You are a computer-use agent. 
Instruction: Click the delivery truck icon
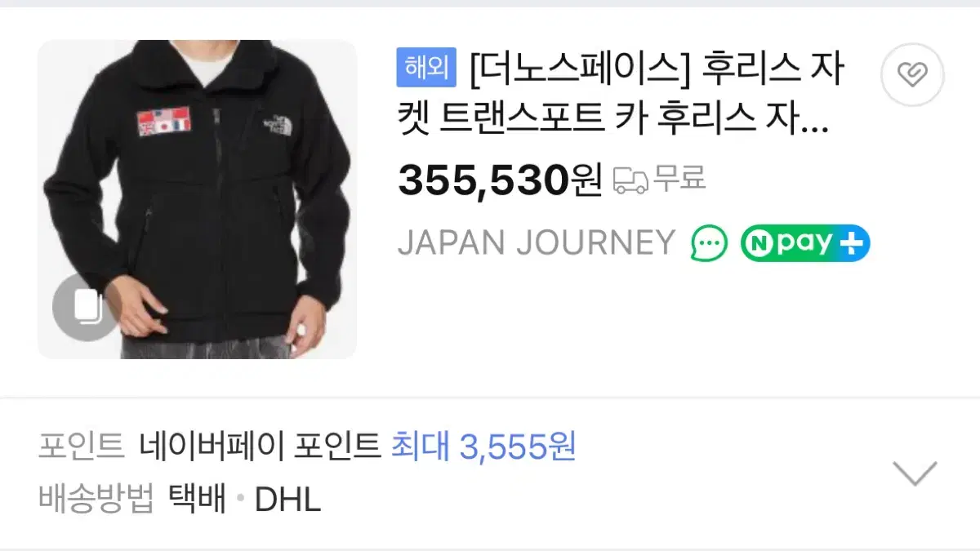tap(630, 180)
